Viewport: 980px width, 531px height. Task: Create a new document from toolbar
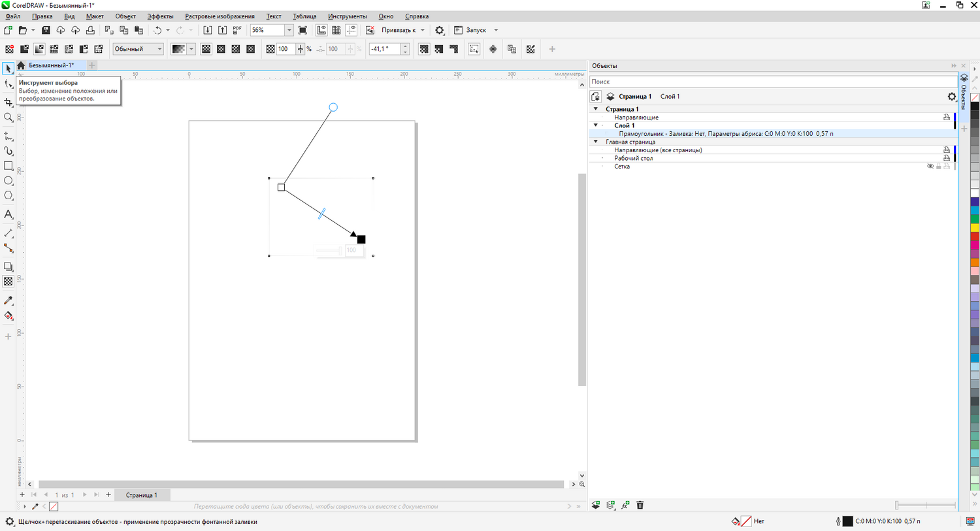point(8,30)
